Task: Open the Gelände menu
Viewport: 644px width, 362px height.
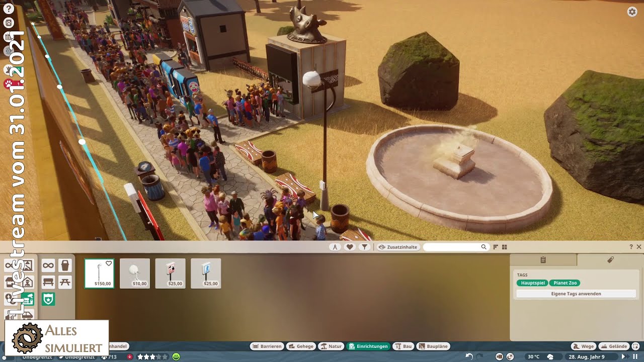Action: [x=614, y=346]
